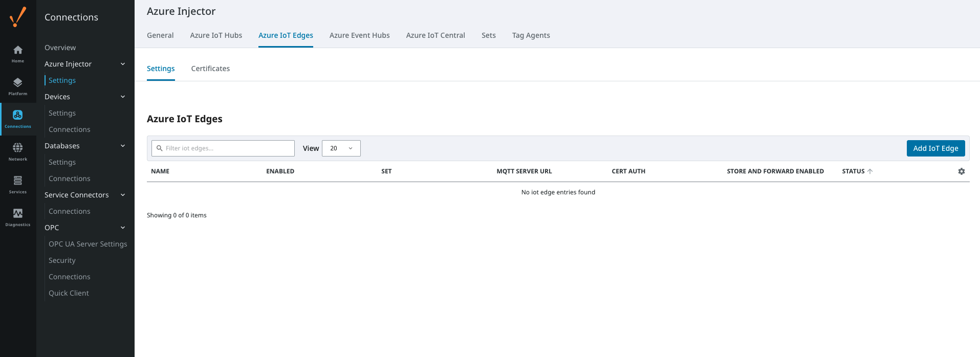Open the Network section icon
The width and height of the screenshot is (980, 357).
coord(18,151)
